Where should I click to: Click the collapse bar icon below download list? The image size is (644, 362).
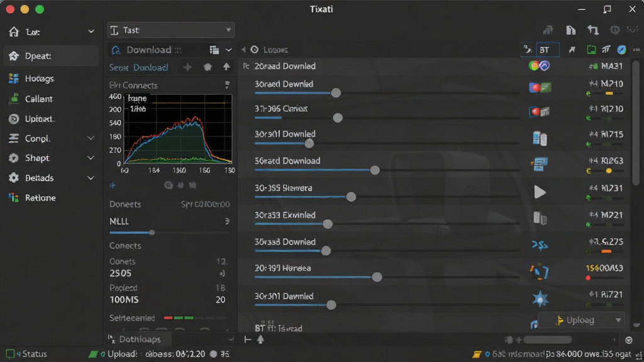point(247,339)
